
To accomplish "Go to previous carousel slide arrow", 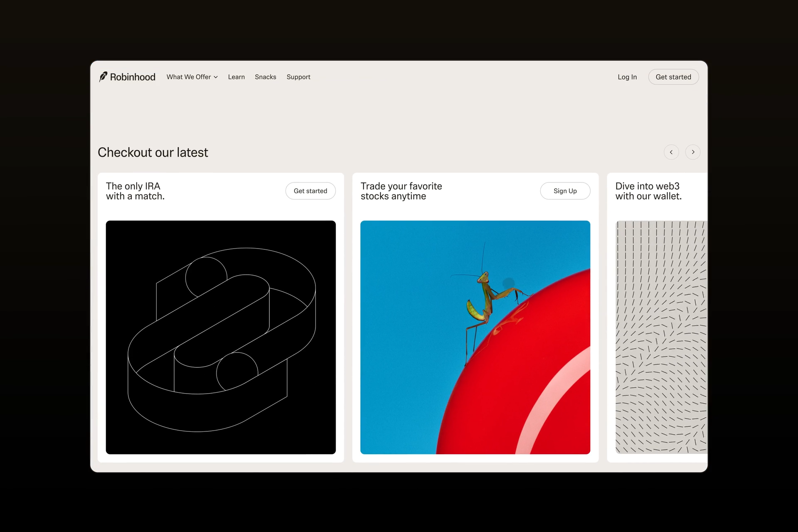I will [671, 152].
